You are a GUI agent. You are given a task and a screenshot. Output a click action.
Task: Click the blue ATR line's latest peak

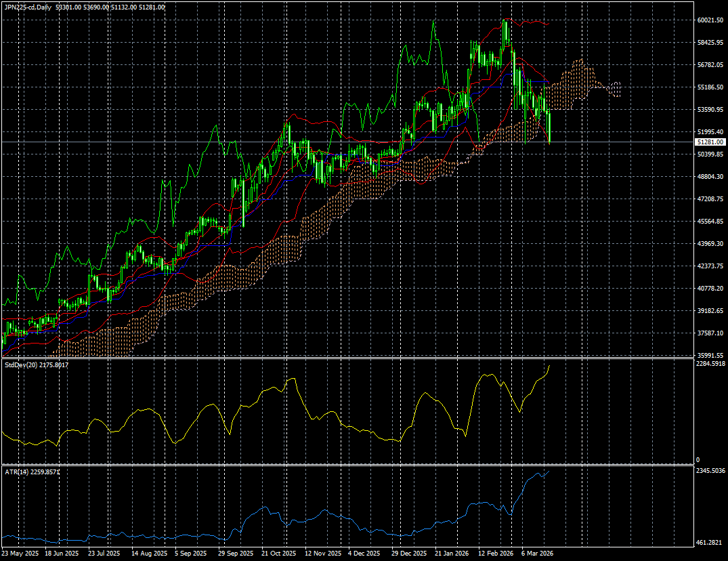tap(548, 471)
